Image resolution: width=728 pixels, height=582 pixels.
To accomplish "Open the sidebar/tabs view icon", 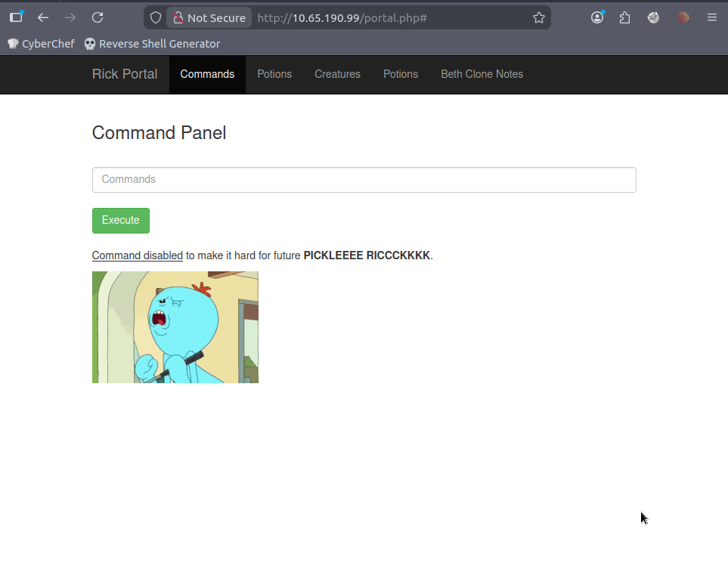I will point(16,17).
